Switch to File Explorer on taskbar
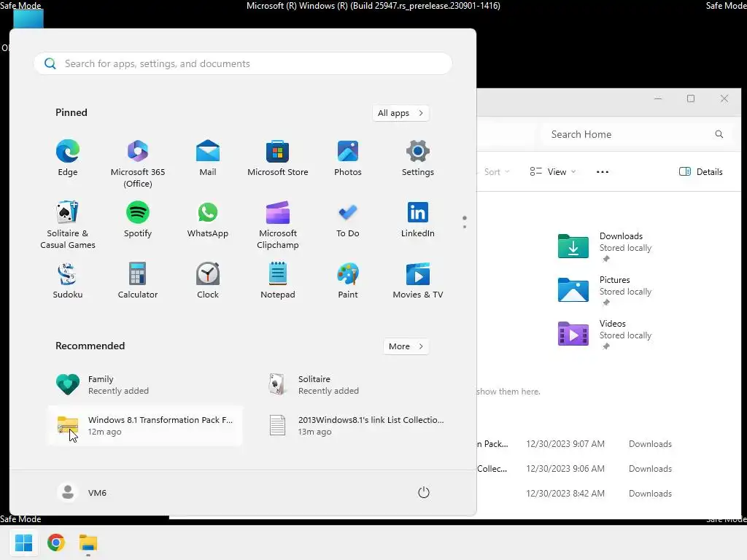The image size is (747, 560). [88, 542]
